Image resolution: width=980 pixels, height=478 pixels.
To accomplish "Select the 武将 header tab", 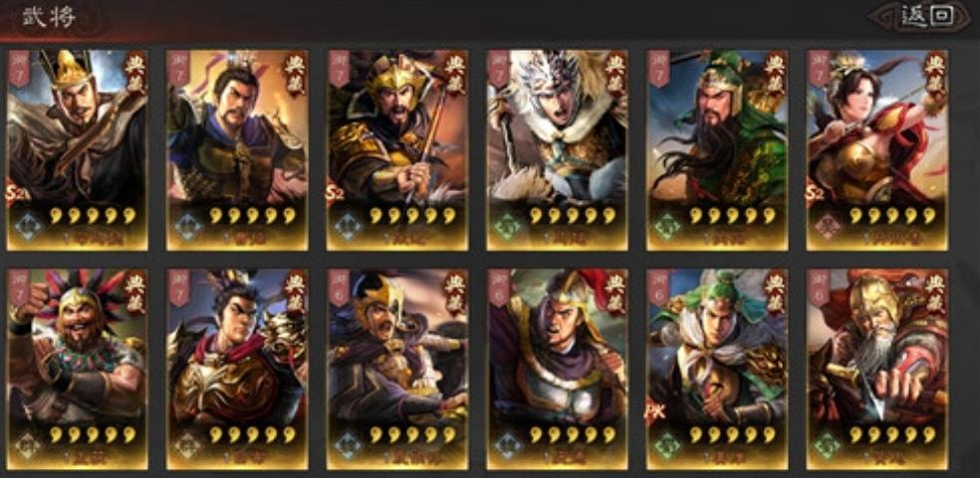I will click(x=50, y=17).
